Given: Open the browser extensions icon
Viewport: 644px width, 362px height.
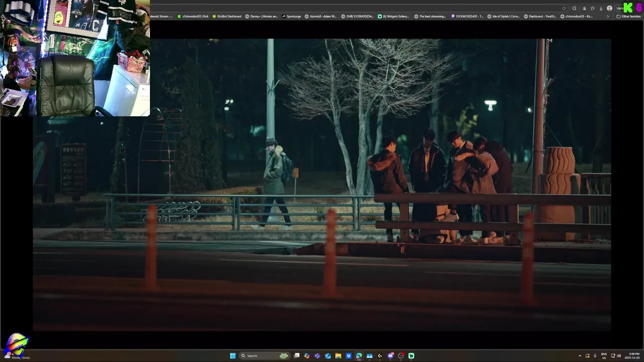Looking at the screenshot, I should click(584, 8).
